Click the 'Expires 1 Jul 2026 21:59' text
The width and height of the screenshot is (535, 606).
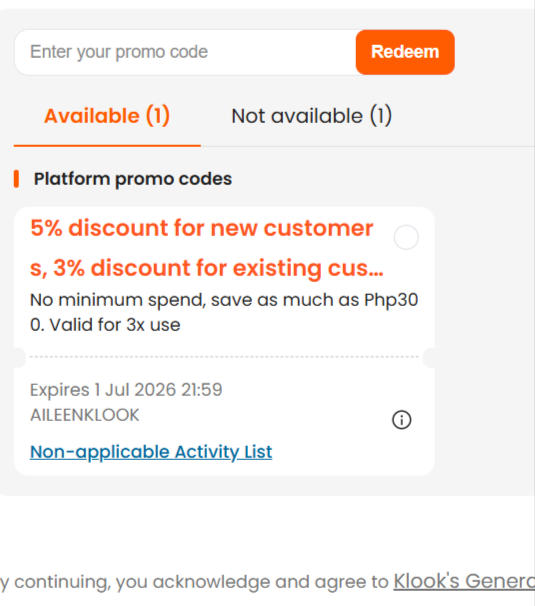click(126, 390)
